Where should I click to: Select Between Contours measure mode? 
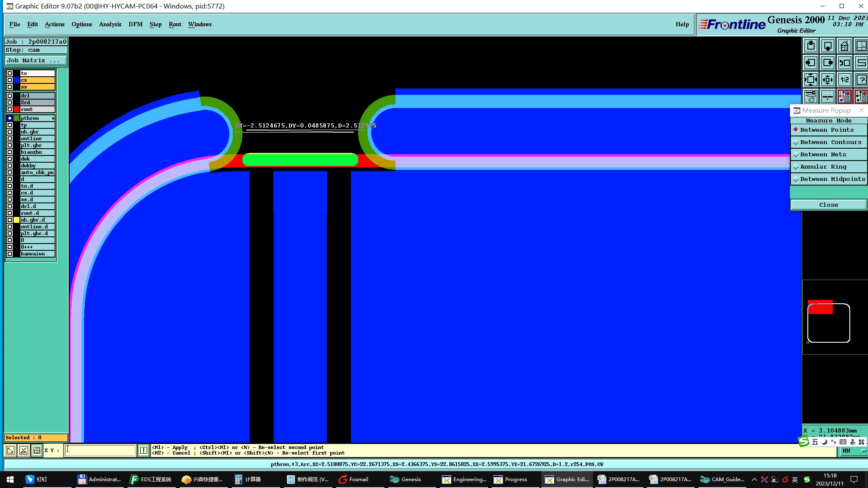[829, 142]
